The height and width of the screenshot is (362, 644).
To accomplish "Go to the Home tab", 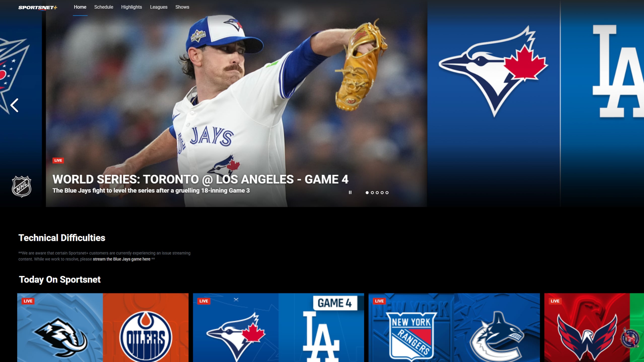I will [80, 7].
